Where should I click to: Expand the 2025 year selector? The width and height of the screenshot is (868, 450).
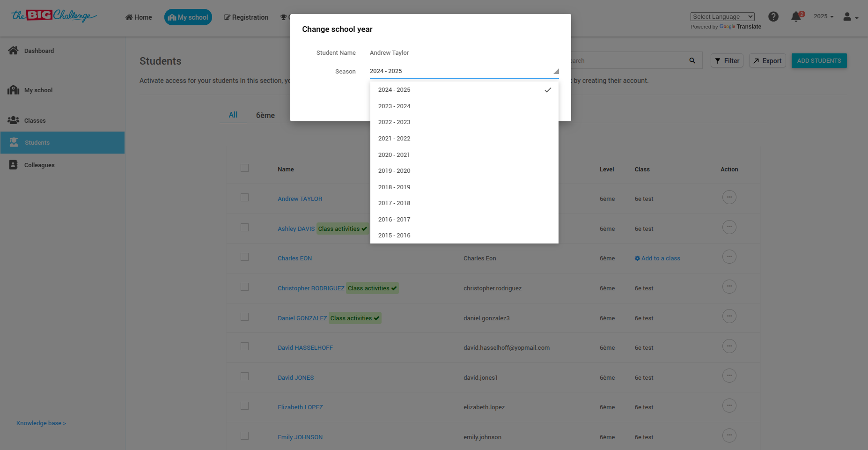824,16
